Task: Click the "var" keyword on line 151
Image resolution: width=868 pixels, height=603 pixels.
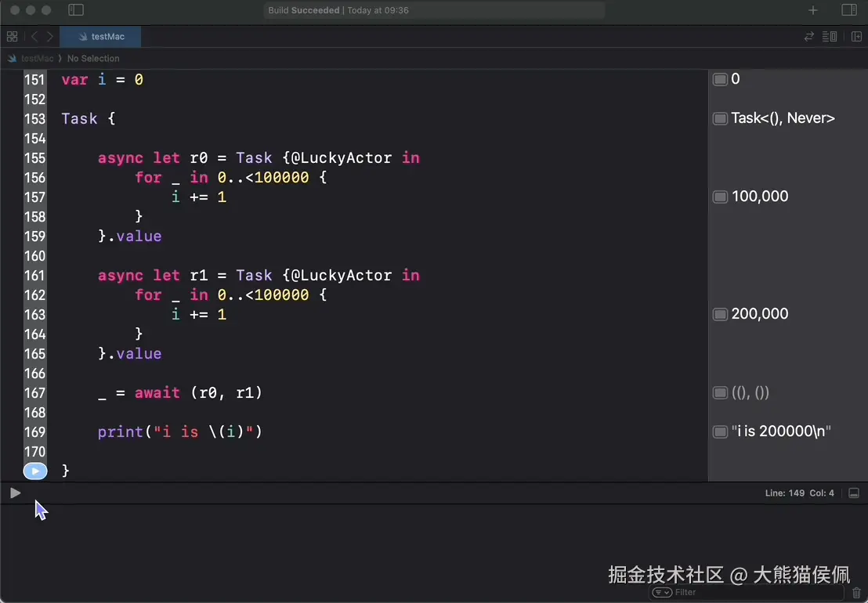Action: coord(74,80)
